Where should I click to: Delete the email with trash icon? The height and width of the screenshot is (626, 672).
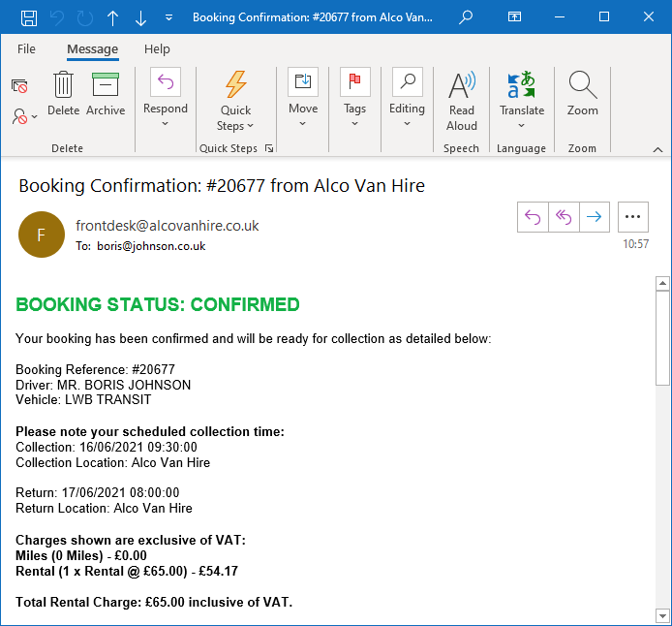click(64, 93)
